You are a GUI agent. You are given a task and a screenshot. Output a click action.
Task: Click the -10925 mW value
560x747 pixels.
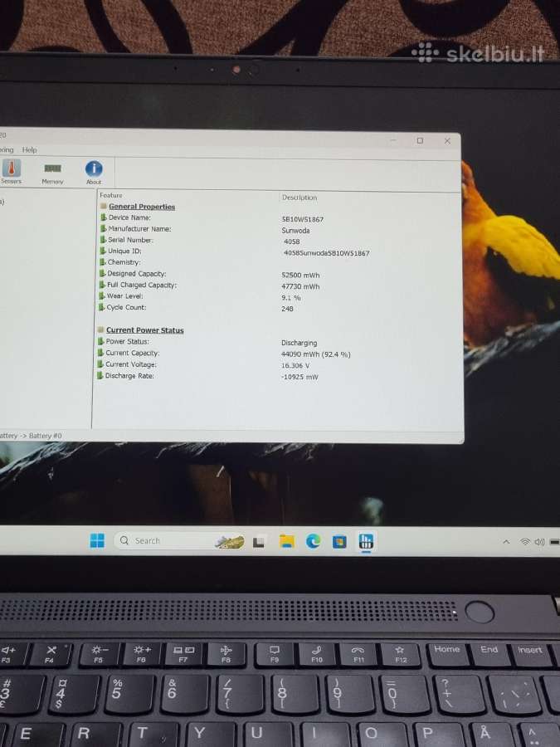(x=299, y=377)
